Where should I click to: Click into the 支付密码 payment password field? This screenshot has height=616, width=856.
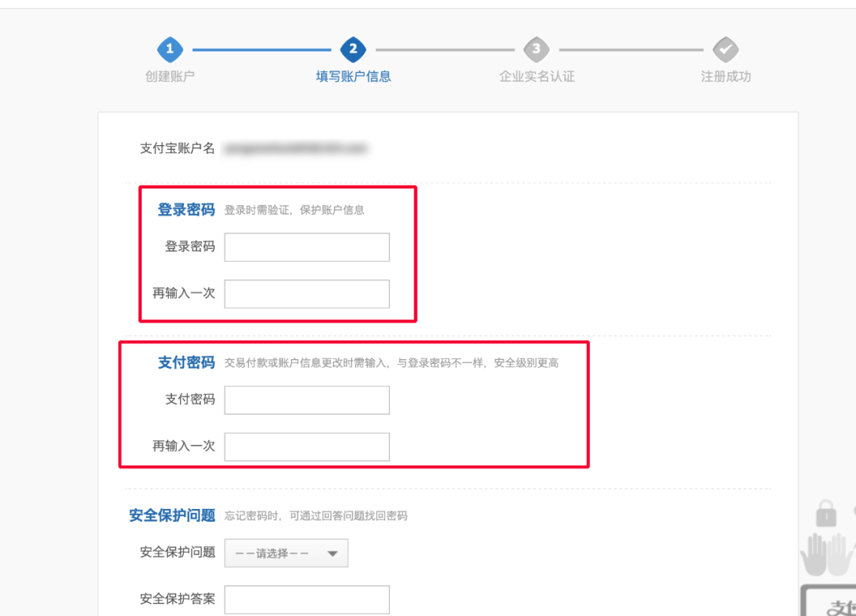coord(307,400)
